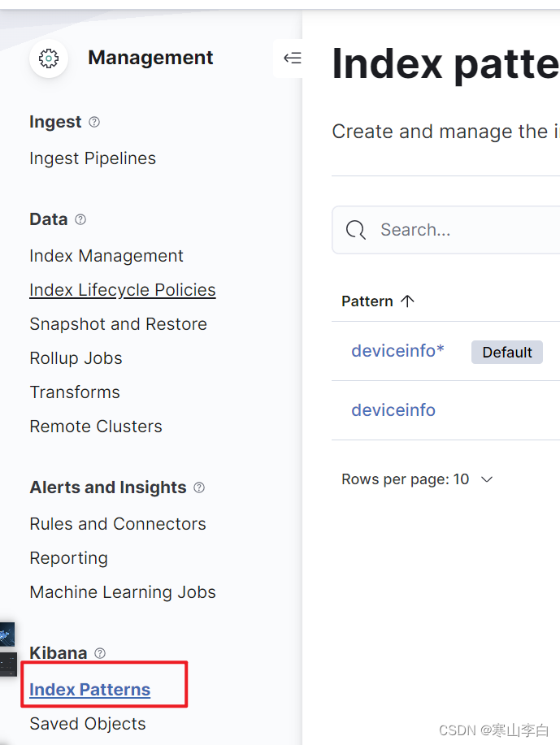Viewport: 560px width, 745px height.
Task: Select Index Patterns in Kibana section
Action: [x=89, y=690]
